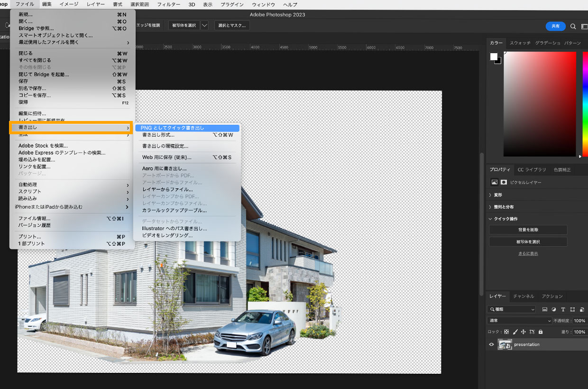Switch to the 色調補正 tab

(562, 170)
